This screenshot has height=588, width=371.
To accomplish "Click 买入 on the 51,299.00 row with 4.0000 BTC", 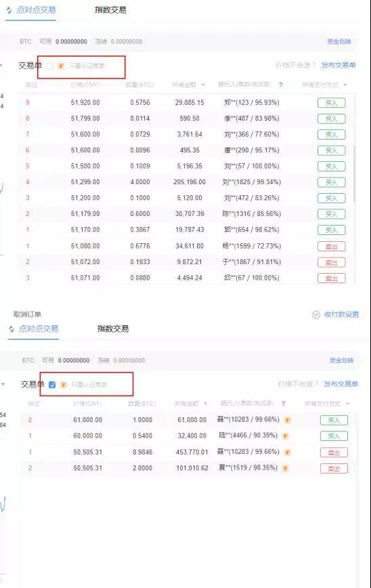I will (x=331, y=182).
